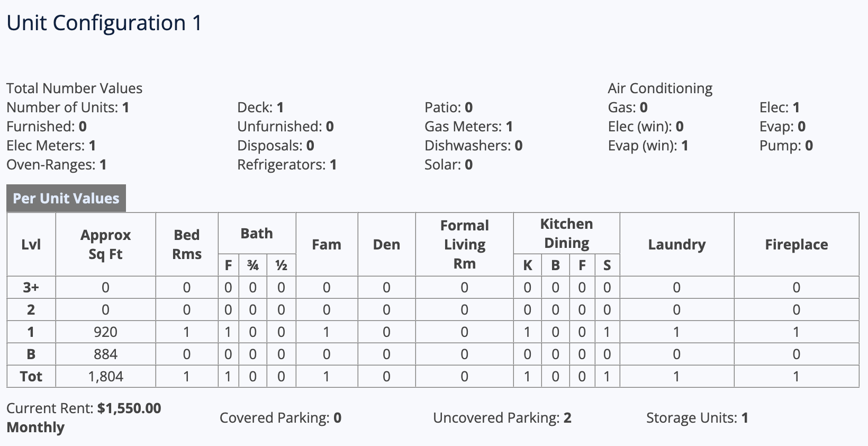The width and height of the screenshot is (868, 446).
Task: Select the 920 square feet cell
Action: point(105,332)
